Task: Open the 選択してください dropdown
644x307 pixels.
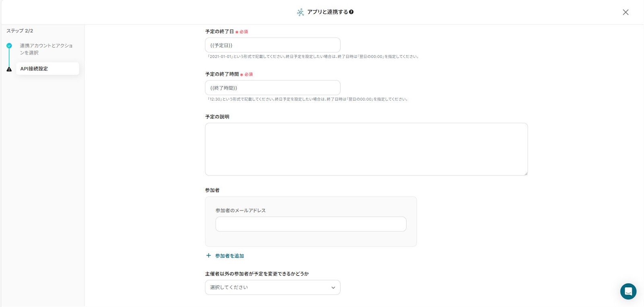Action: pyautogui.click(x=272, y=287)
